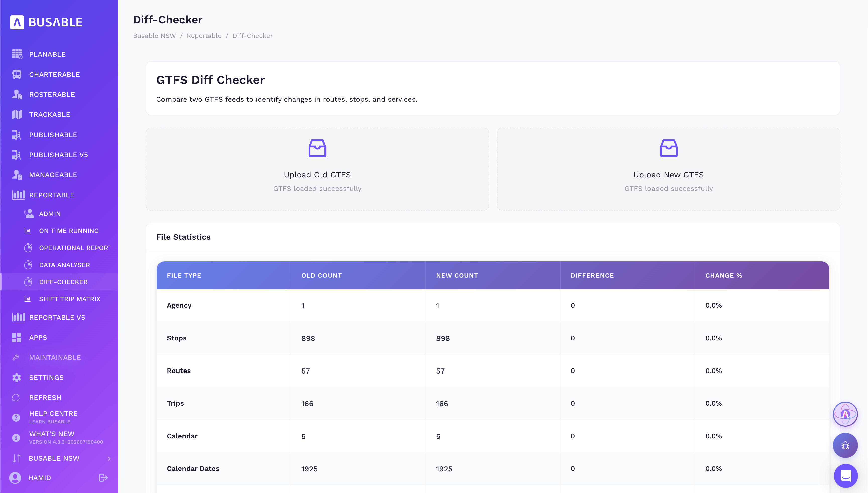The width and height of the screenshot is (868, 493).
Task: Click the Trackable map icon
Action: point(17,114)
